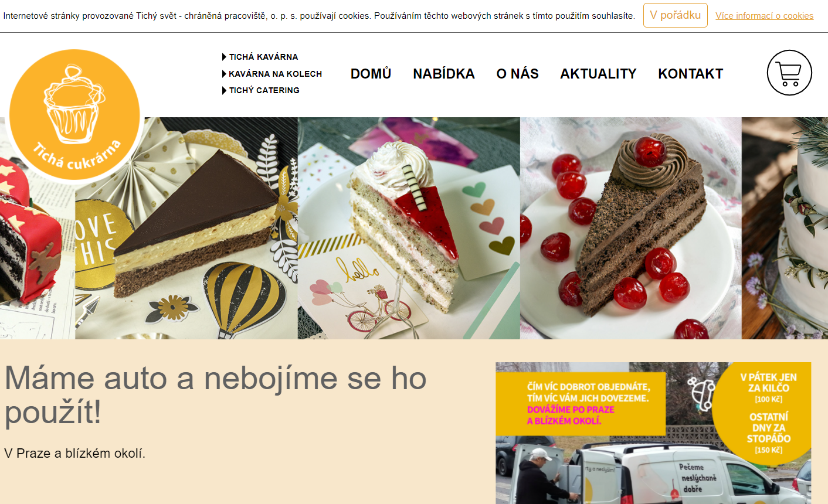Viewport: 828px width, 504px height.
Task: Select the O nás menu item
Action: 517,73
